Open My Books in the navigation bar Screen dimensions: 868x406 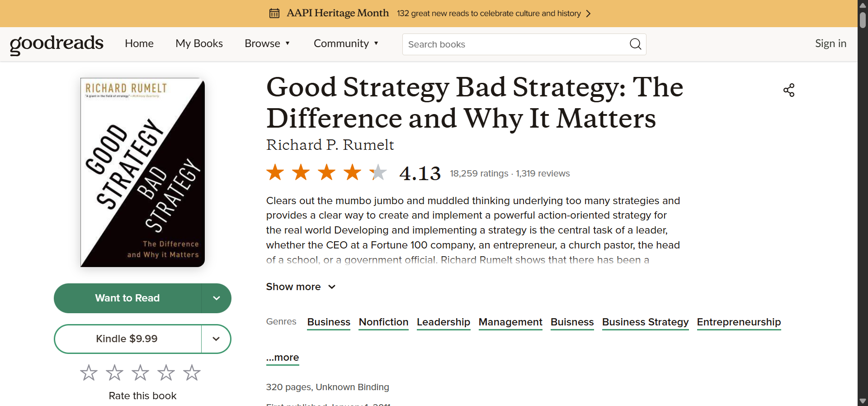coord(199,43)
